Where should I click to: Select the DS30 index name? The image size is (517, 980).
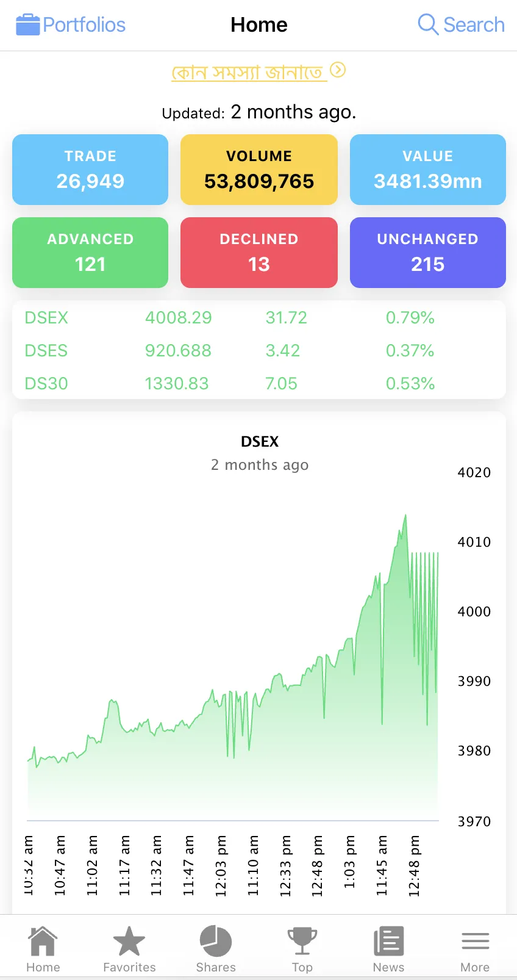[46, 384]
